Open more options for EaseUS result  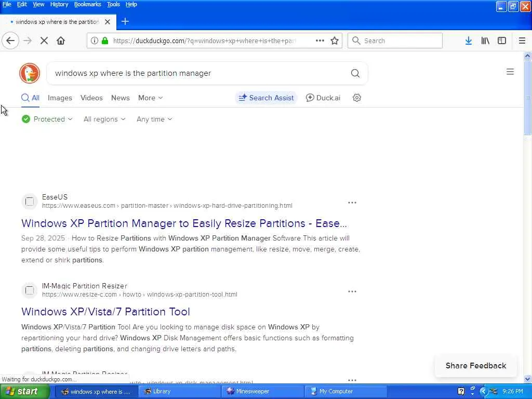click(352, 203)
